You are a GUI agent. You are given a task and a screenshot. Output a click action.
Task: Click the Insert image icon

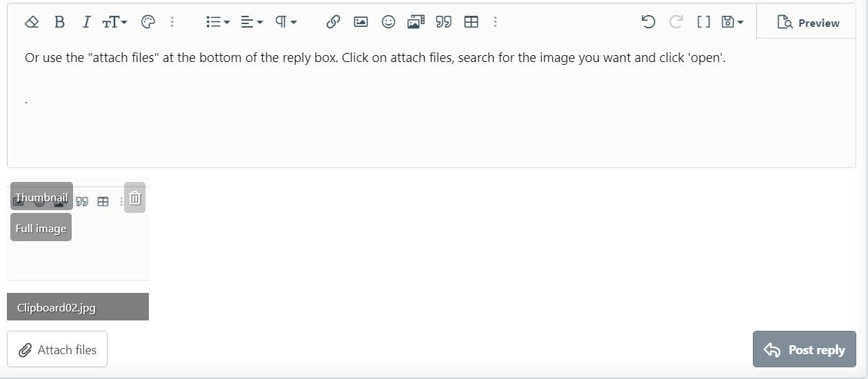coord(361,22)
